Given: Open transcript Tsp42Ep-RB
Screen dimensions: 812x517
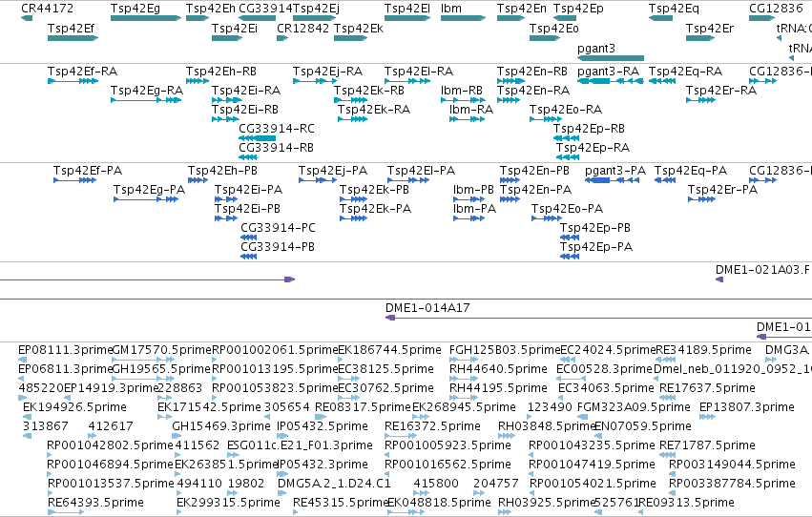Looking at the screenshot, I should point(566,138).
